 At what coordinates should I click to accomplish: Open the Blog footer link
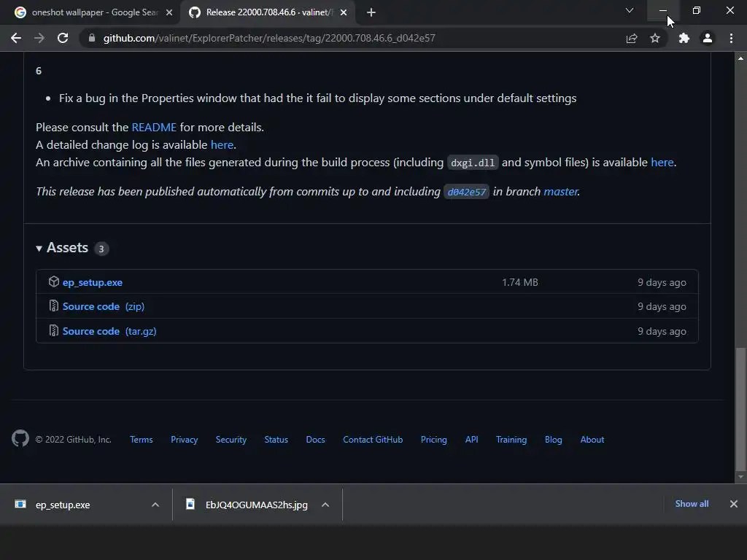pyautogui.click(x=554, y=440)
